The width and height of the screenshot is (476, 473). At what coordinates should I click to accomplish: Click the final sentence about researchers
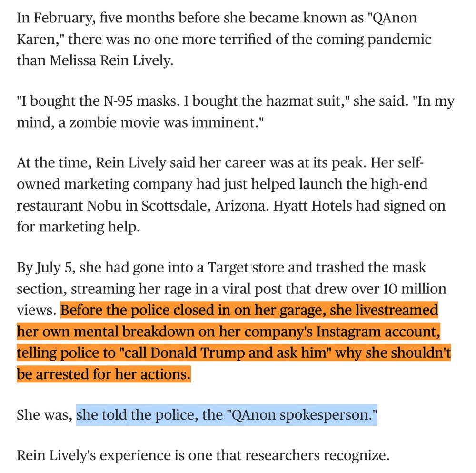[x=203, y=456]
